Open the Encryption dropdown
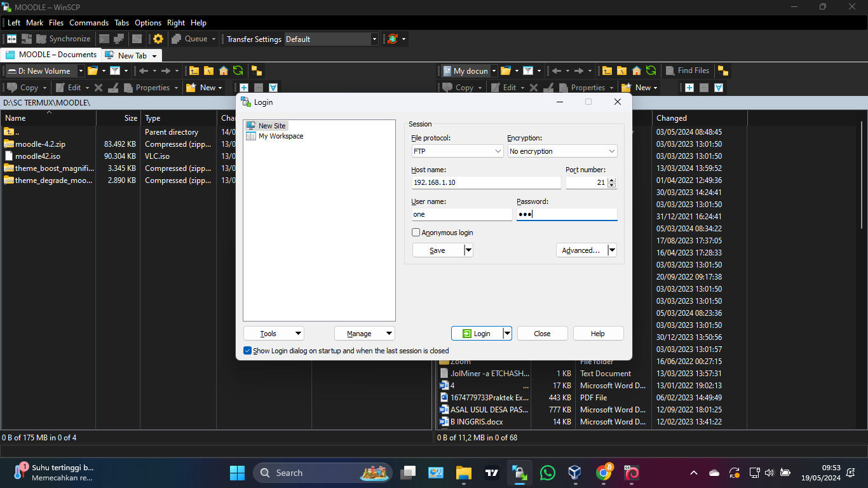The width and height of the screenshot is (868, 488). (562, 151)
